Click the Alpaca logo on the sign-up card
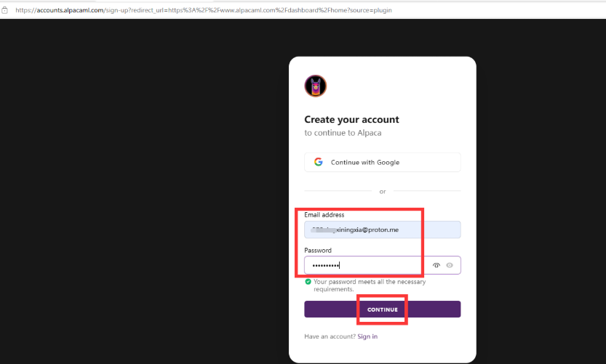 [x=315, y=86]
